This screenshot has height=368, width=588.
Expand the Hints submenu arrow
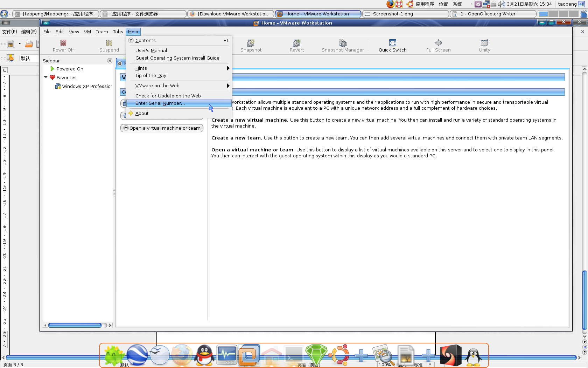[x=228, y=68]
